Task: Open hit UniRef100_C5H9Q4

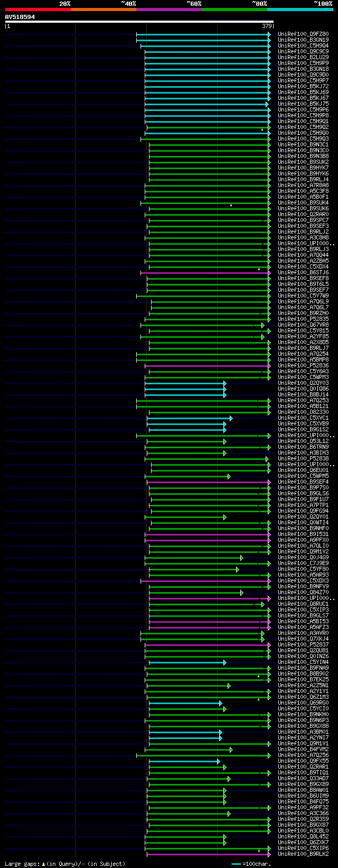Action: 303,46
